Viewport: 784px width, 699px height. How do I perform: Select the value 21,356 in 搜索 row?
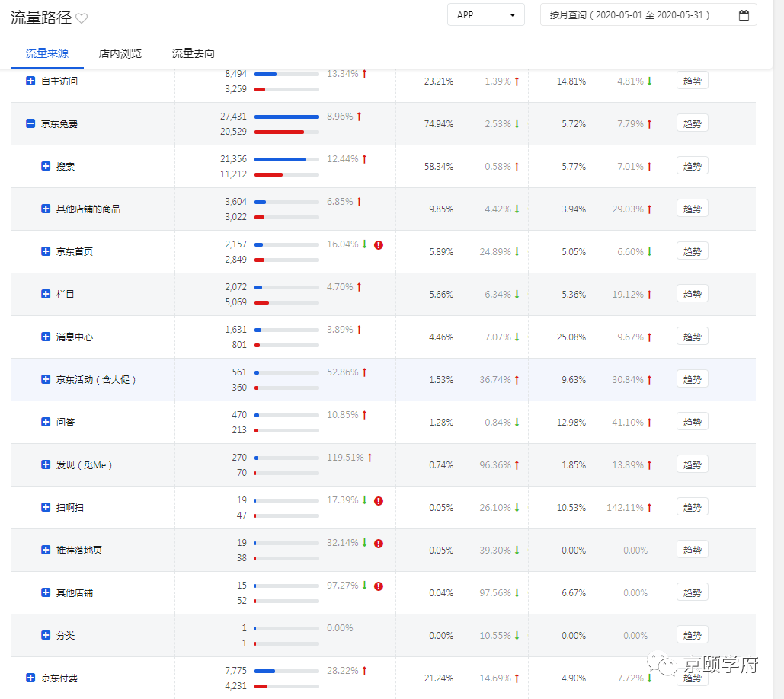tap(233, 159)
